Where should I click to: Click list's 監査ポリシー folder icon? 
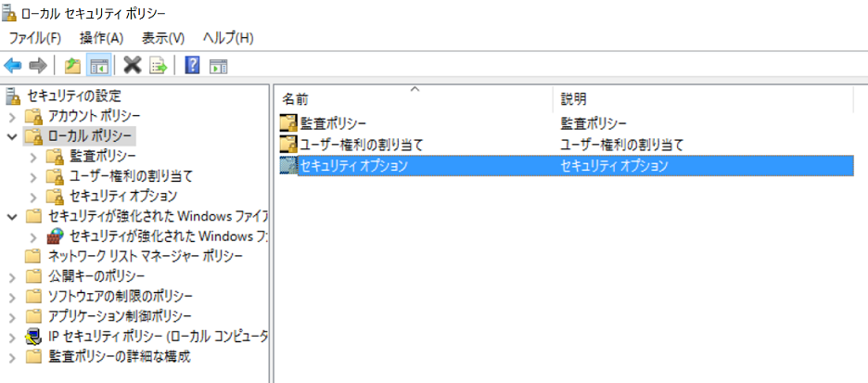click(x=287, y=122)
